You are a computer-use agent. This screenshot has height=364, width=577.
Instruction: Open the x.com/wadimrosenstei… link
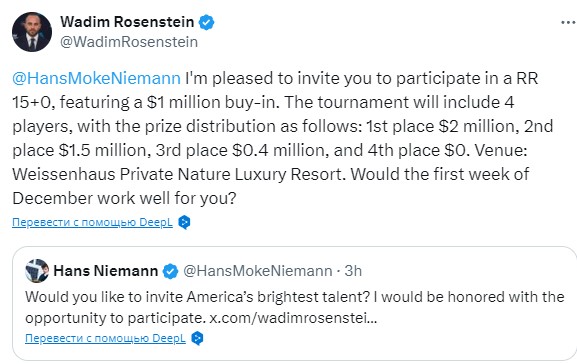click(293, 318)
